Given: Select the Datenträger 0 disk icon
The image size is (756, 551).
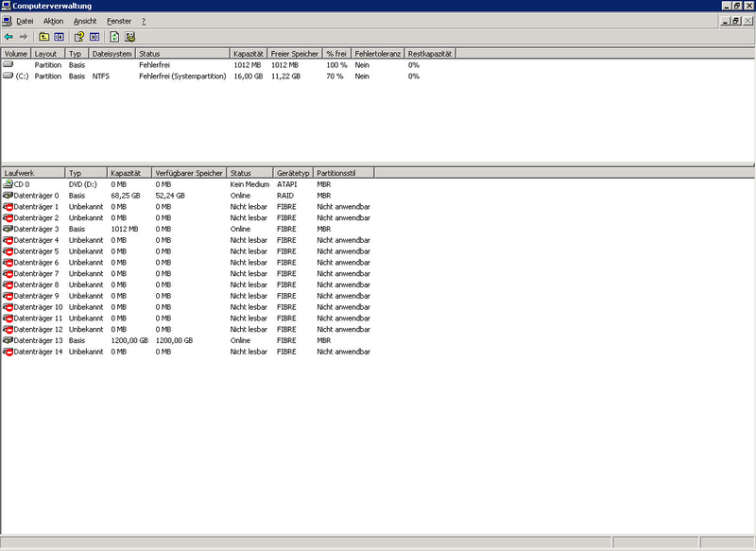Looking at the screenshot, I should point(8,195).
